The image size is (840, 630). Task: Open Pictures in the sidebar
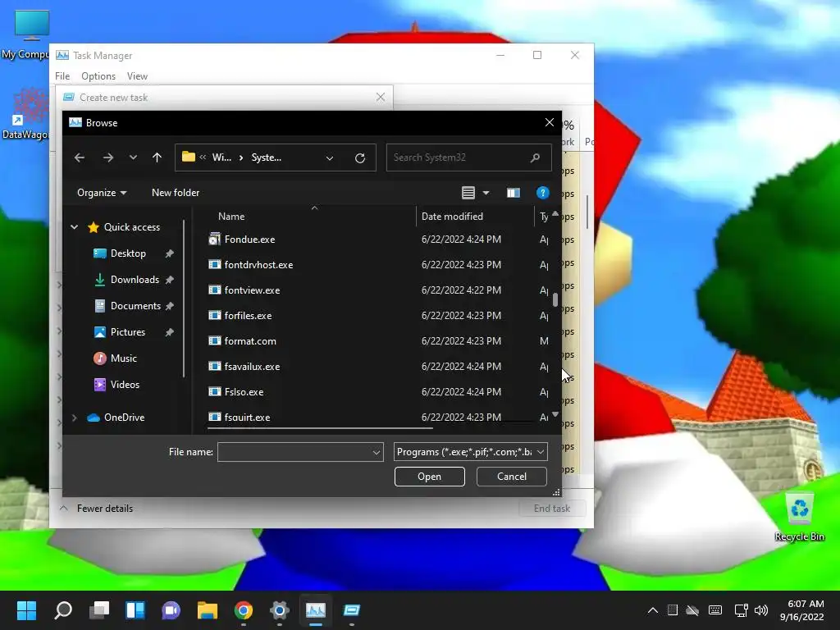click(x=127, y=332)
